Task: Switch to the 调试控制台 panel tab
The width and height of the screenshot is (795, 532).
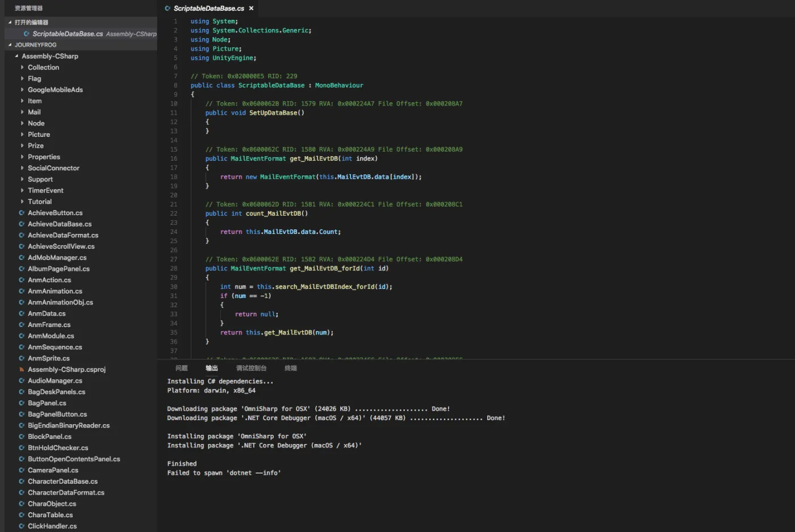Action: (251, 368)
